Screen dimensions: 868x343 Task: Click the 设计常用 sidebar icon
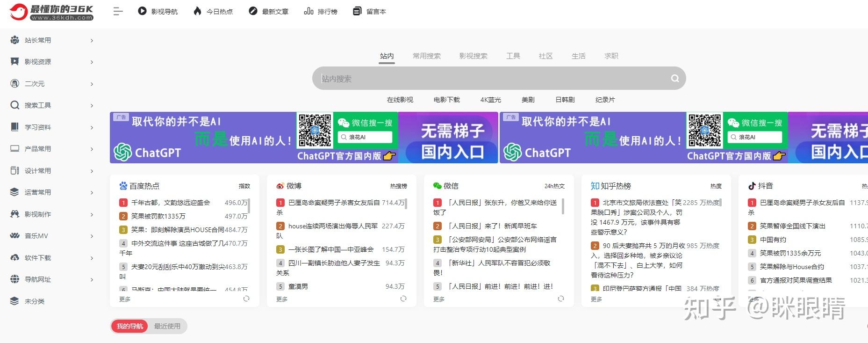(15, 171)
